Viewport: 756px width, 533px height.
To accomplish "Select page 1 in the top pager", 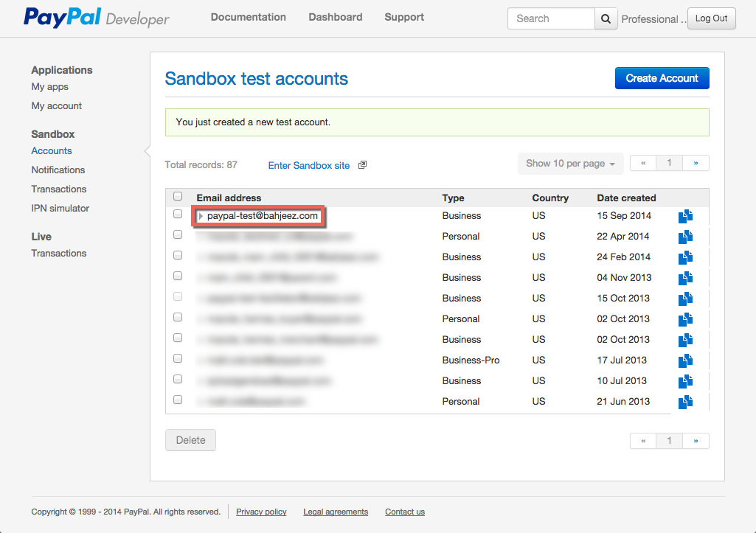I will (669, 163).
